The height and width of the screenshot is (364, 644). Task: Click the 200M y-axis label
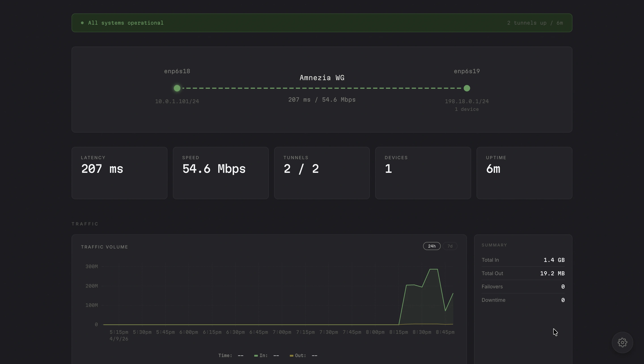pos(91,286)
